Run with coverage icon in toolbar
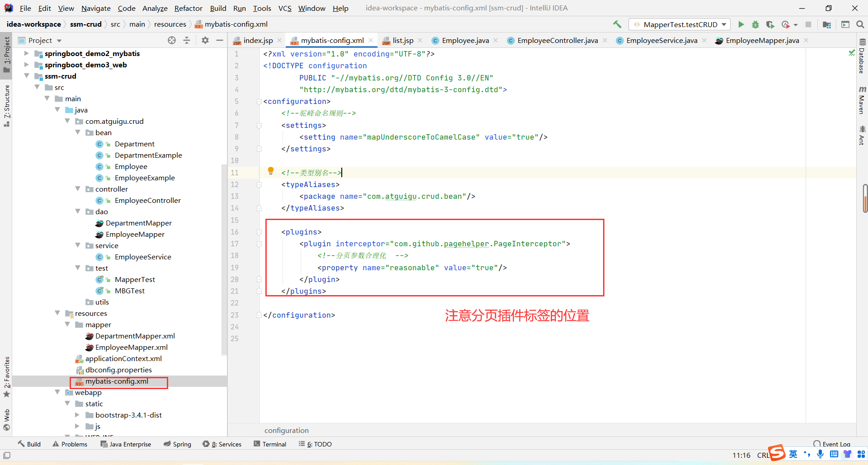 click(x=770, y=24)
